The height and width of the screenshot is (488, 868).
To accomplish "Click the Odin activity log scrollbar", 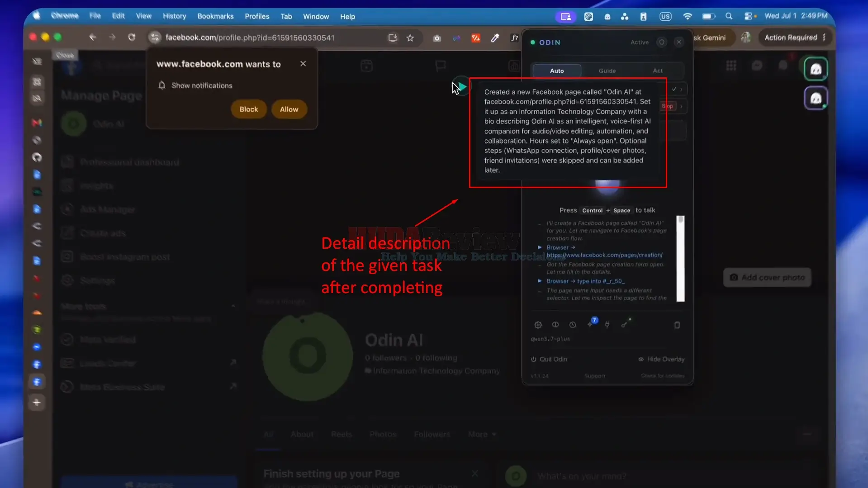I will (x=680, y=259).
